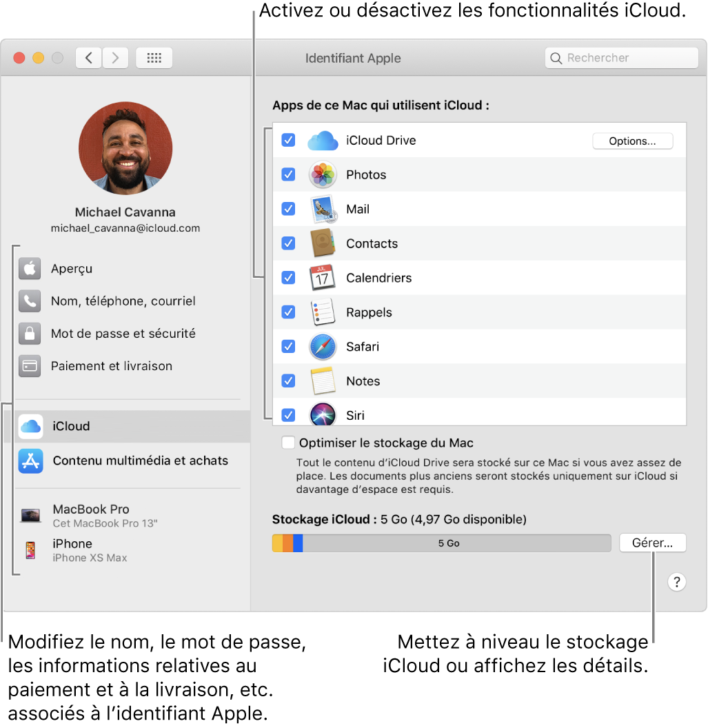The image size is (708, 728).
Task: Click the yellow segment of storage bar
Action: click(278, 543)
